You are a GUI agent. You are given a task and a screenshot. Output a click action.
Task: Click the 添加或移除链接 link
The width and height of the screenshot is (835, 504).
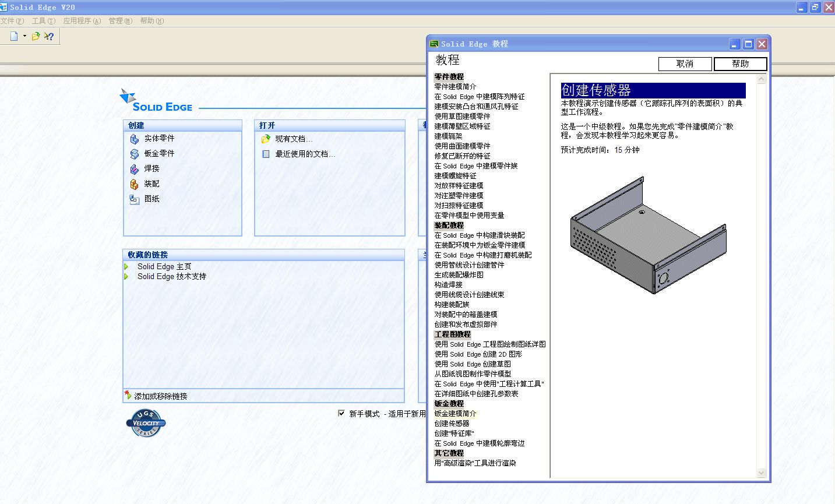coord(161,396)
